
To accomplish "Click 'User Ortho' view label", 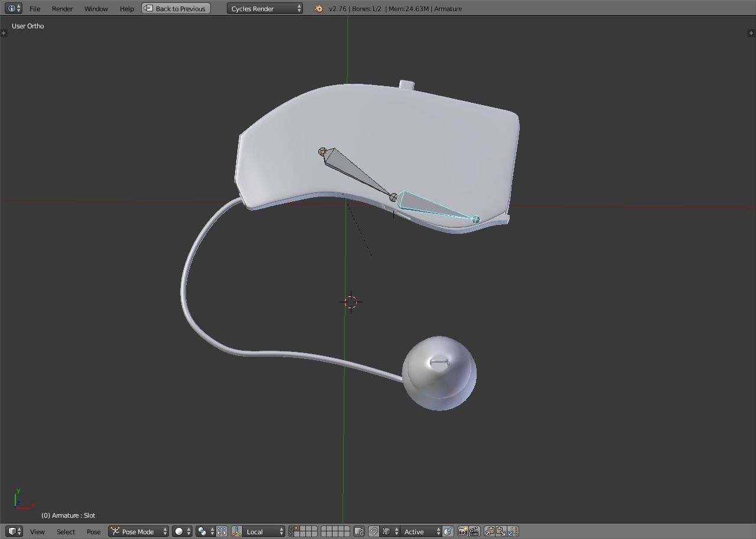I will coord(28,26).
